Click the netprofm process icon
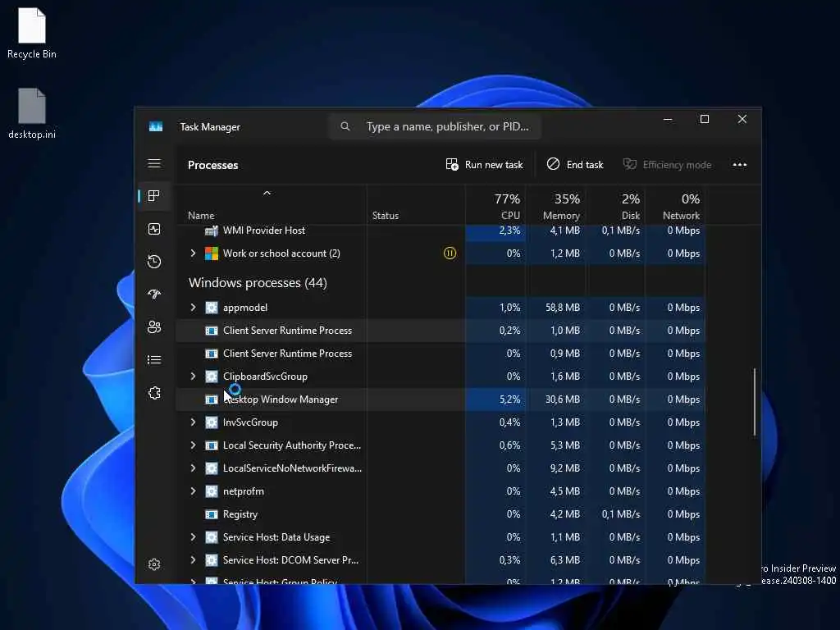This screenshot has height=630, width=840. click(x=212, y=491)
